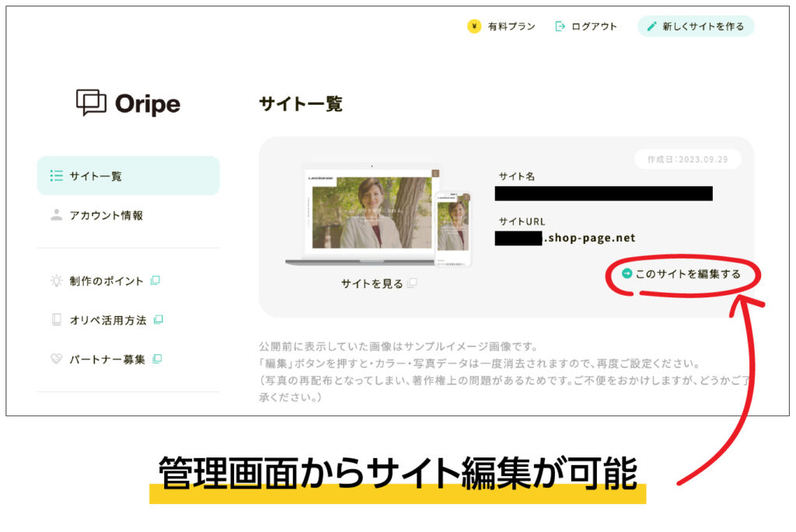Click the list icon beside サイト一覧
The height and width of the screenshot is (532, 796).
point(56,176)
